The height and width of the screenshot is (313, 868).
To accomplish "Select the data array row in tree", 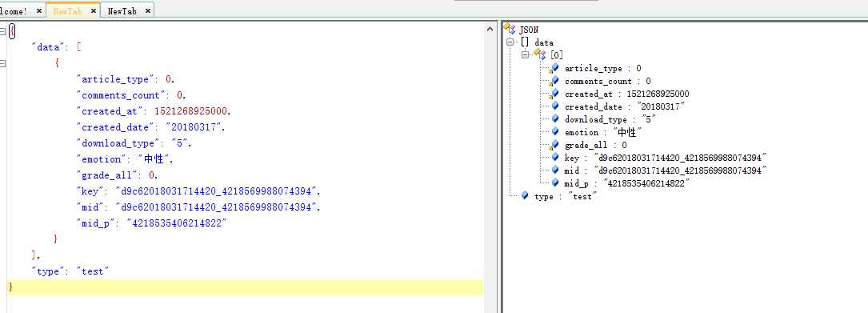I will point(537,42).
